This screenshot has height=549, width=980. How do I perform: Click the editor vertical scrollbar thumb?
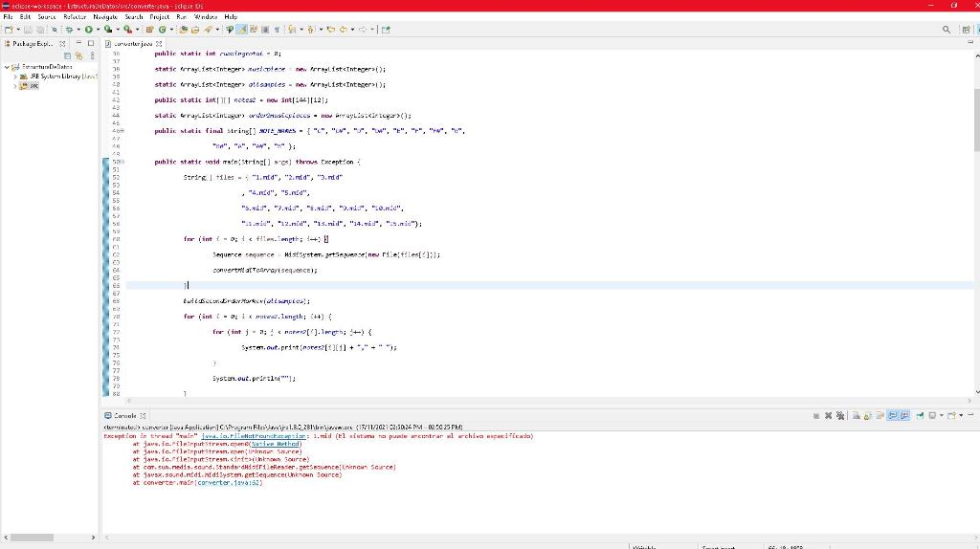coord(976,120)
